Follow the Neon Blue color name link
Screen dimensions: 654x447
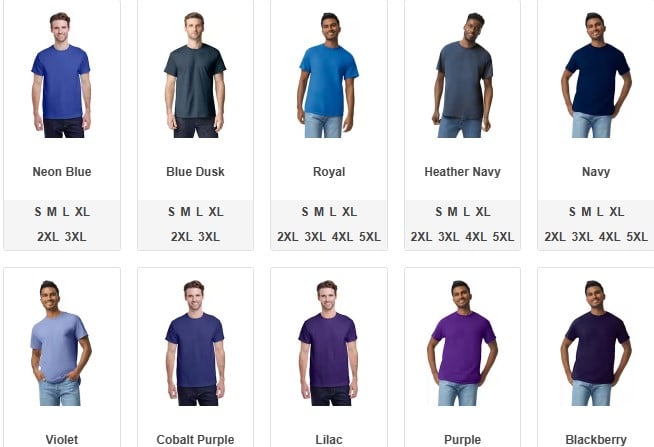pyautogui.click(x=62, y=172)
